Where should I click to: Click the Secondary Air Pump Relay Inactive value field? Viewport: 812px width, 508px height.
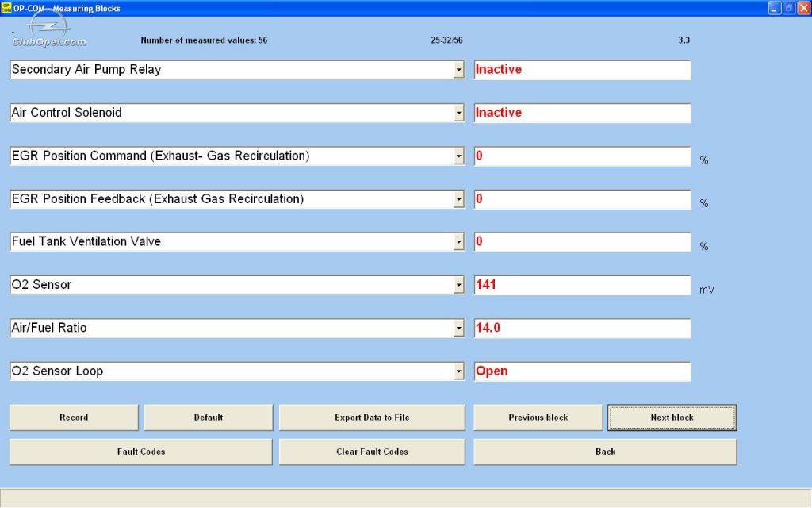point(583,70)
